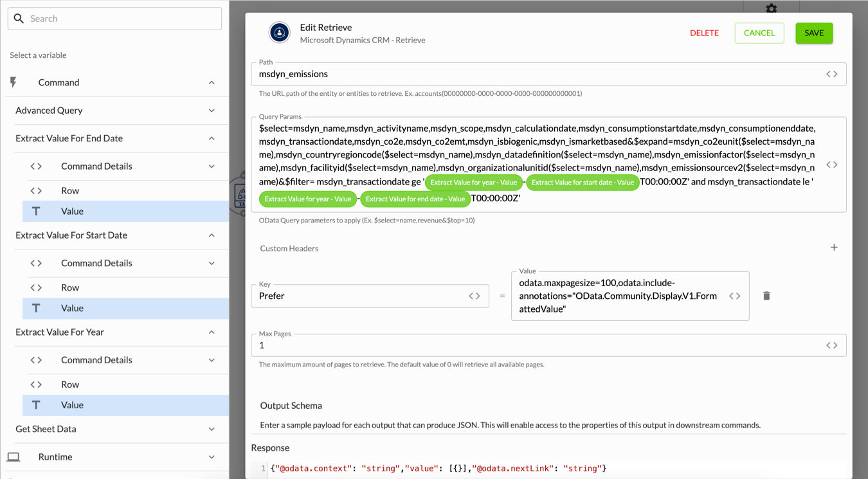Click the Command lightning bolt icon

click(14, 82)
